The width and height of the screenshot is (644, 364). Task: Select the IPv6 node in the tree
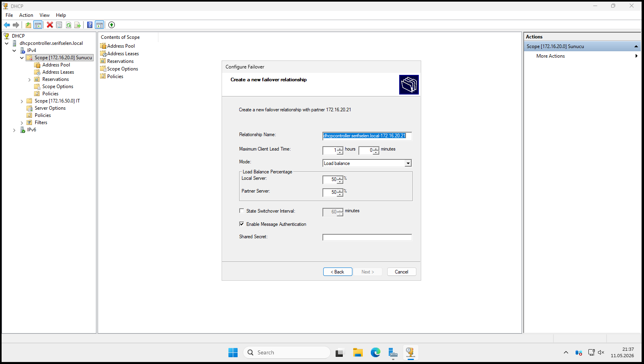tap(32, 130)
